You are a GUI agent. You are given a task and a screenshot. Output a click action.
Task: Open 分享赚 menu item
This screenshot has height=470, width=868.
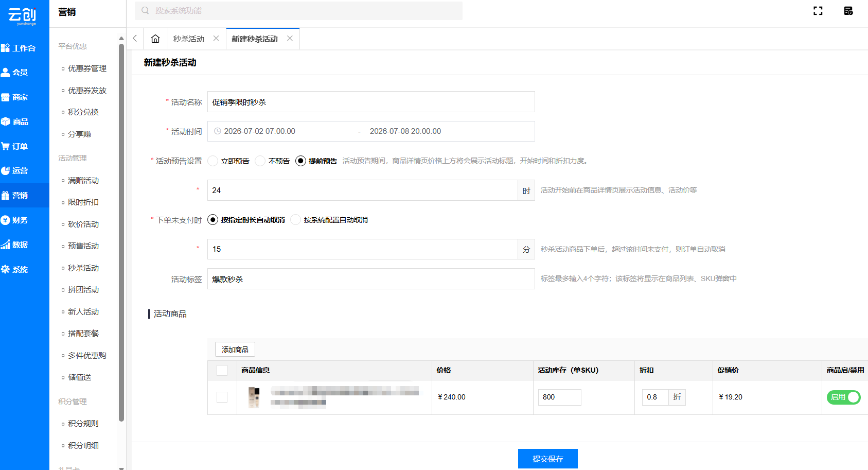pyautogui.click(x=80, y=134)
